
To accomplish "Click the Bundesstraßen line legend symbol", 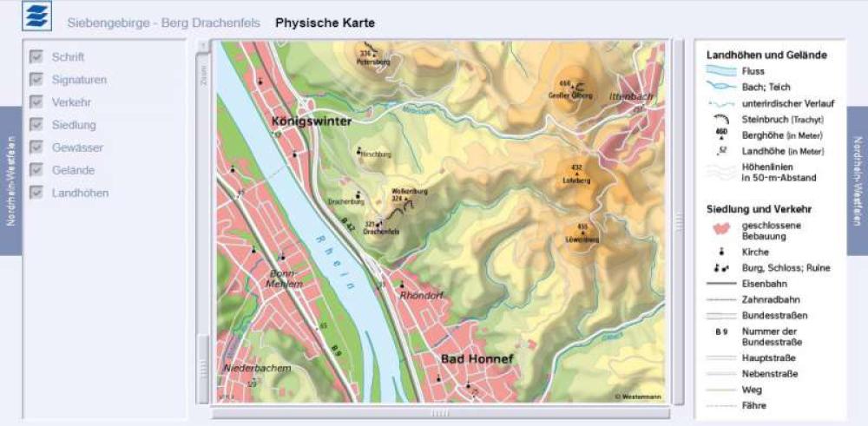I will coord(721,315).
